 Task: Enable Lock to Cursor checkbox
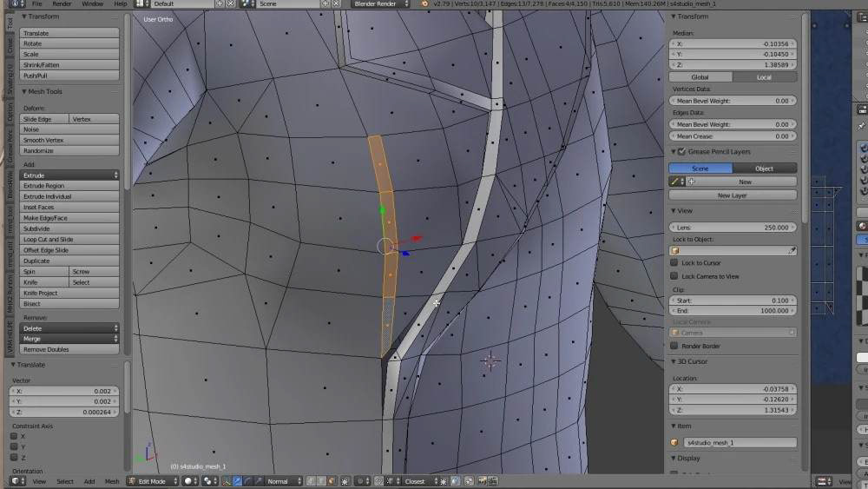[x=674, y=262]
